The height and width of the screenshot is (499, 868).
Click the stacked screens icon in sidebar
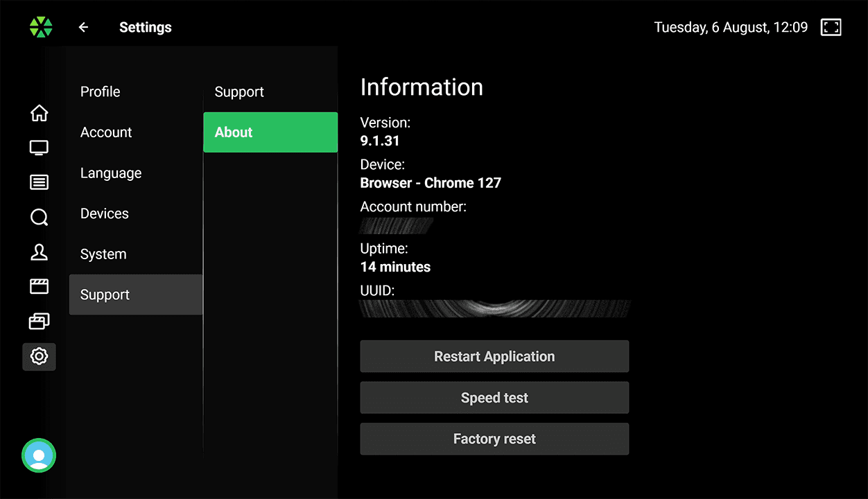click(x=40, y=322)
